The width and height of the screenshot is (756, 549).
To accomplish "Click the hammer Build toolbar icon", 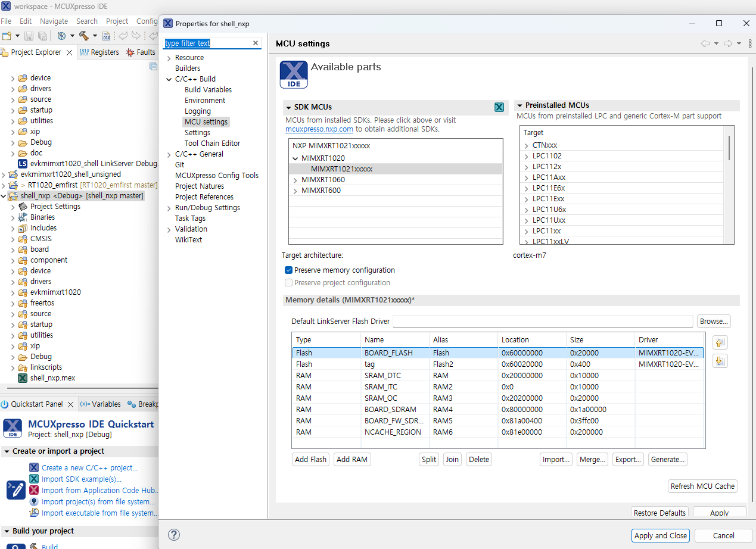I will pos(84,36).
